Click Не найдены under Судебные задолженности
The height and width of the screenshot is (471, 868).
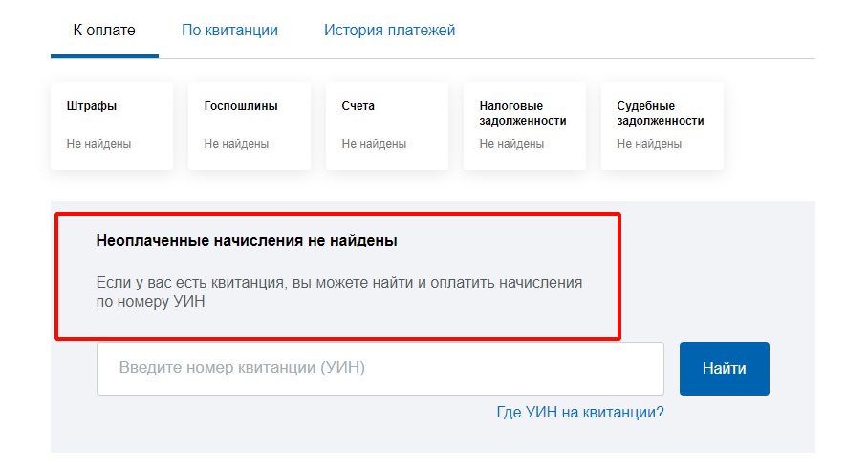coord(649,144)
